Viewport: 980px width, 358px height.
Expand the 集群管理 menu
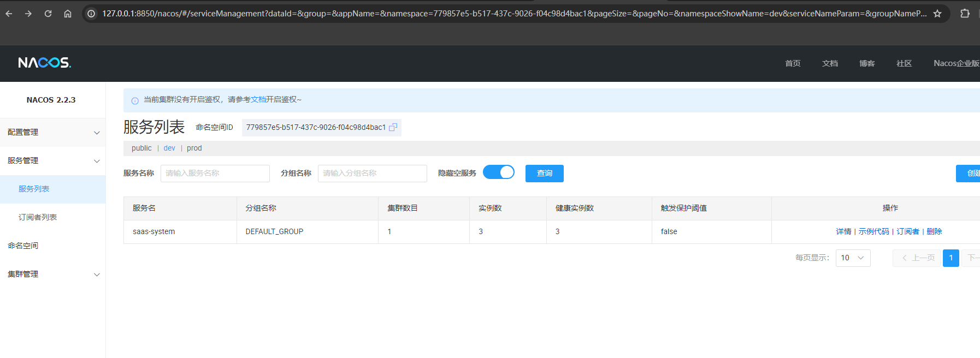[x=52, y=274]
